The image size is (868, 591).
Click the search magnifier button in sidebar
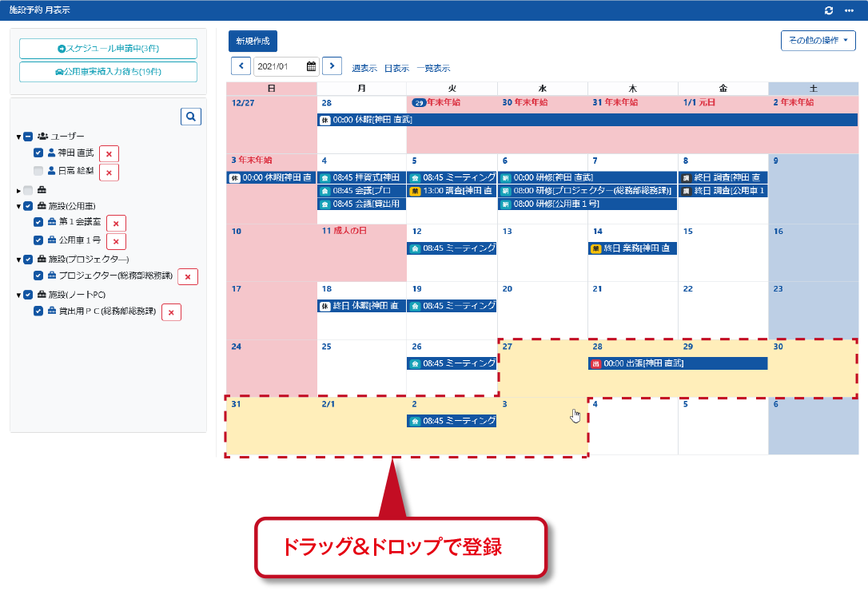tap(190, 117)
